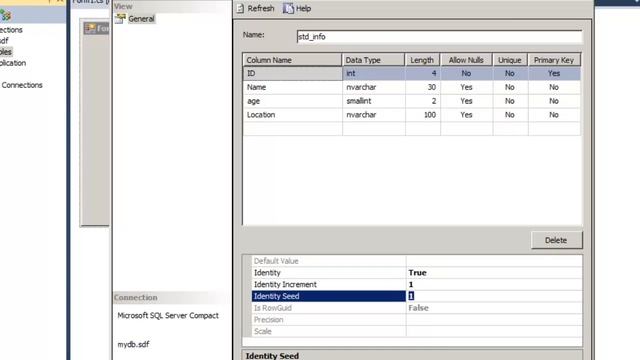Click the mydb.sdf connection text
Viewport: 640px width, 360px height.
(x=133, y=344)
